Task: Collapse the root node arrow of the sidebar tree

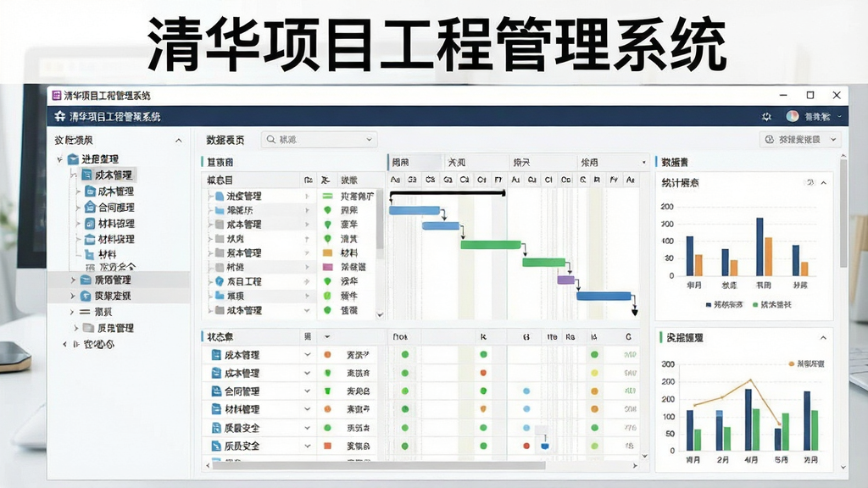Action: [60, 159]
